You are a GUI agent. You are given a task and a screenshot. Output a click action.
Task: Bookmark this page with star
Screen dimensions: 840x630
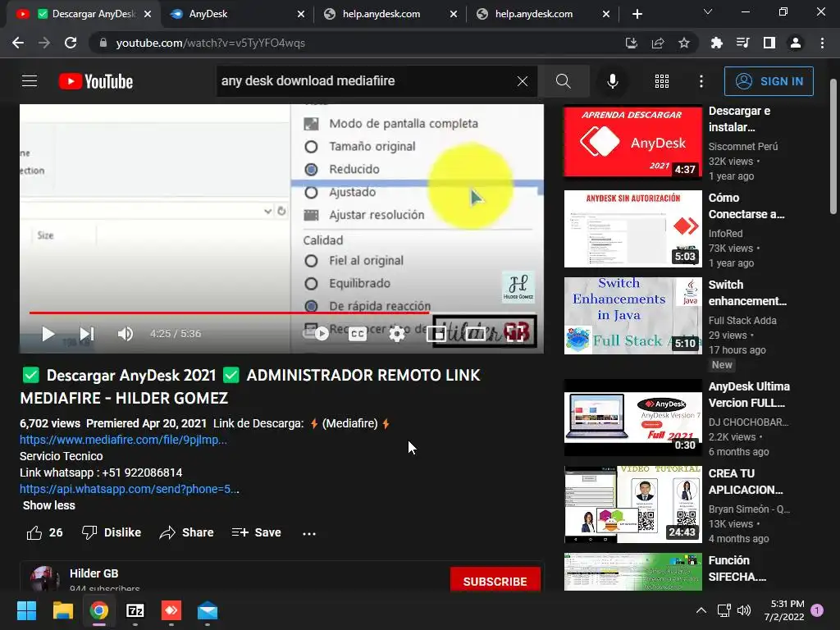coord(684,43)
